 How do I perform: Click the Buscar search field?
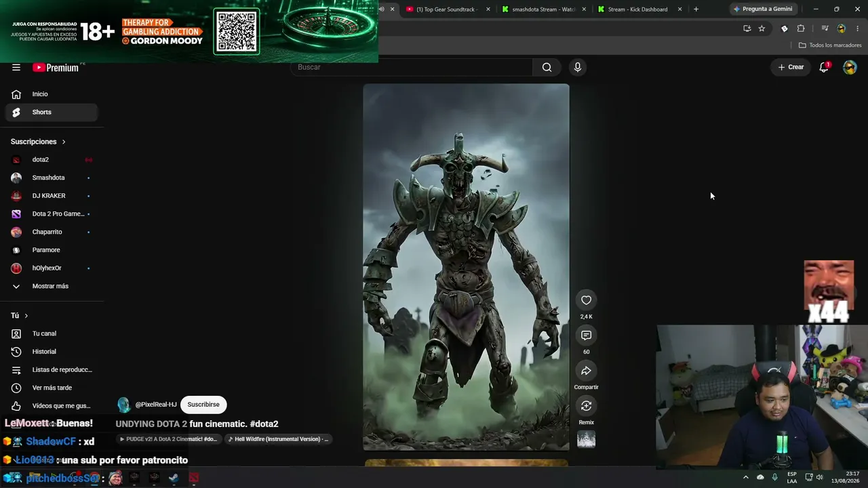412,67
